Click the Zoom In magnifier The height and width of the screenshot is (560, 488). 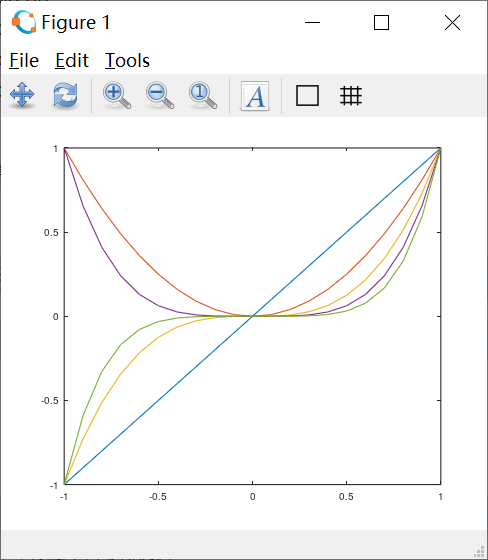117,95
